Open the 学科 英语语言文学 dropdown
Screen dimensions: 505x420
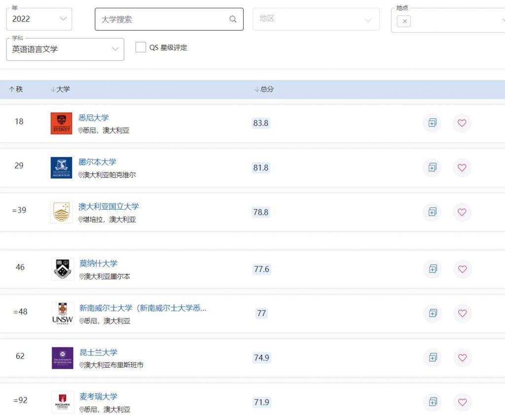(x=65, y=49)
